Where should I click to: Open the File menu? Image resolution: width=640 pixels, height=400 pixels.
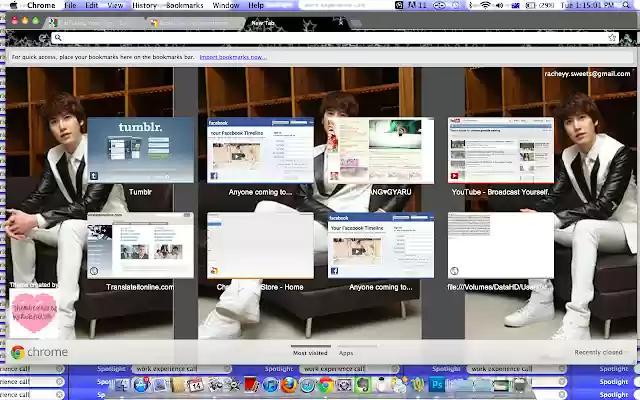pos(70,5)
